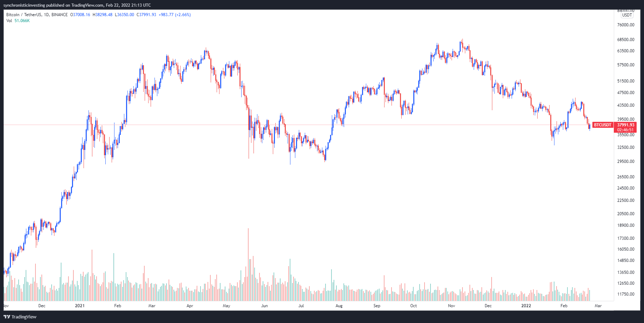Open the TradingView link beside the logo
This screenshot has width=644, height=323.
point(24,317)
